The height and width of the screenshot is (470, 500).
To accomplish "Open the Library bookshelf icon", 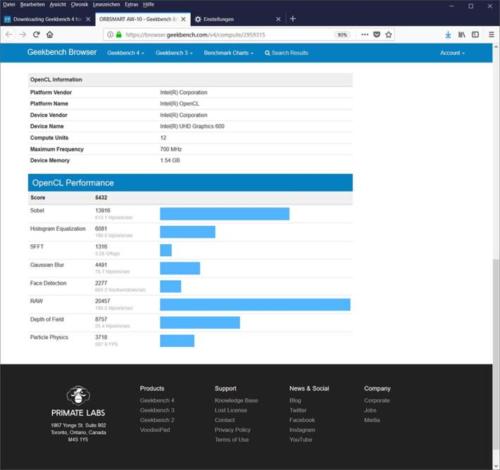I will click(x=462, y=34).
